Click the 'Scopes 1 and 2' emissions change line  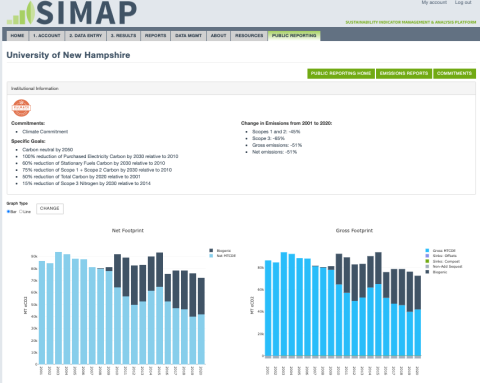pos(276,132)
